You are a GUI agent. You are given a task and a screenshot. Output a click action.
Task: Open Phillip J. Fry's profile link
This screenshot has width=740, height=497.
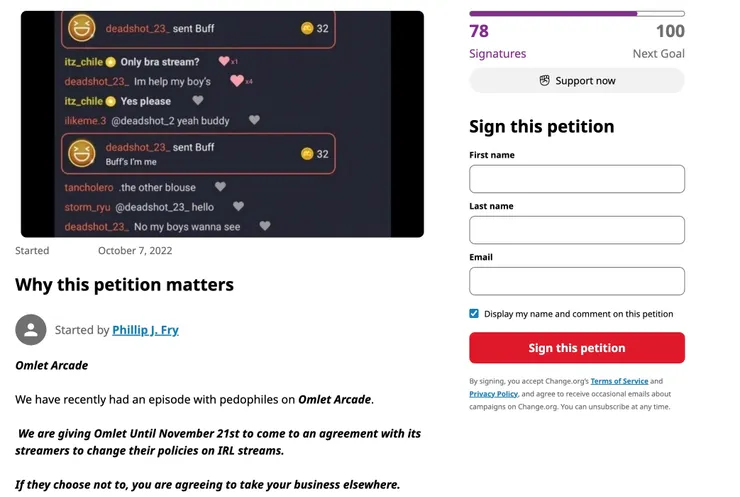coord(145,330)
